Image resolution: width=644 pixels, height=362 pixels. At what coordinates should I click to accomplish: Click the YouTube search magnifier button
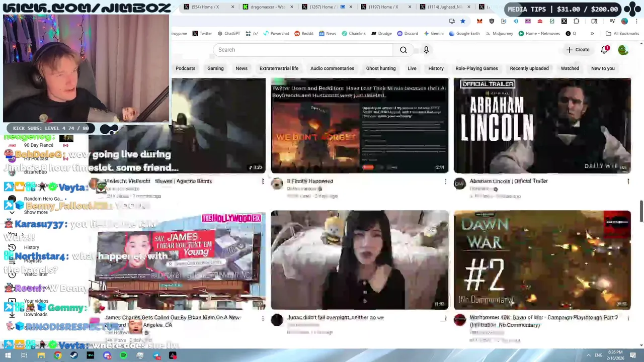pos(404,50)
